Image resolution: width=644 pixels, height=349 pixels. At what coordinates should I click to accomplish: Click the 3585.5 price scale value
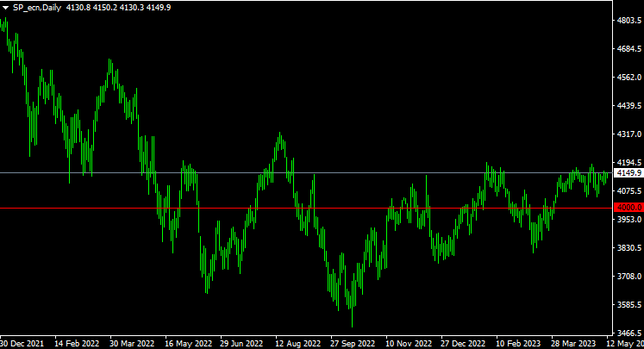[x=628, y=305]
